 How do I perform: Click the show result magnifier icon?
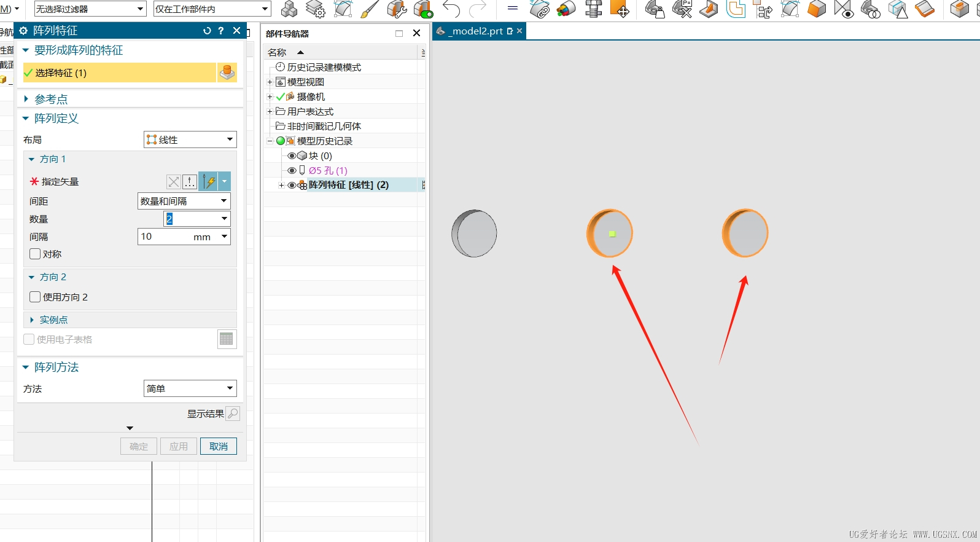[233, 414]
